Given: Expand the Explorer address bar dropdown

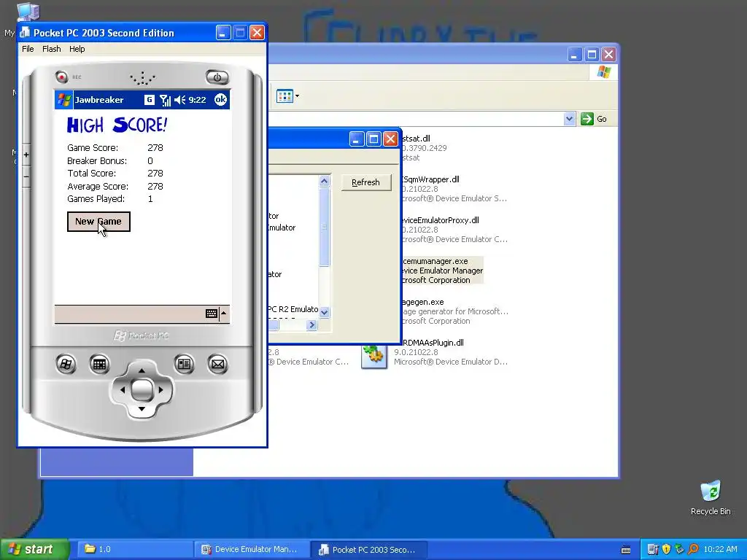Looking at the screenshot, I should pyautogui.click(x=569, y=119).
